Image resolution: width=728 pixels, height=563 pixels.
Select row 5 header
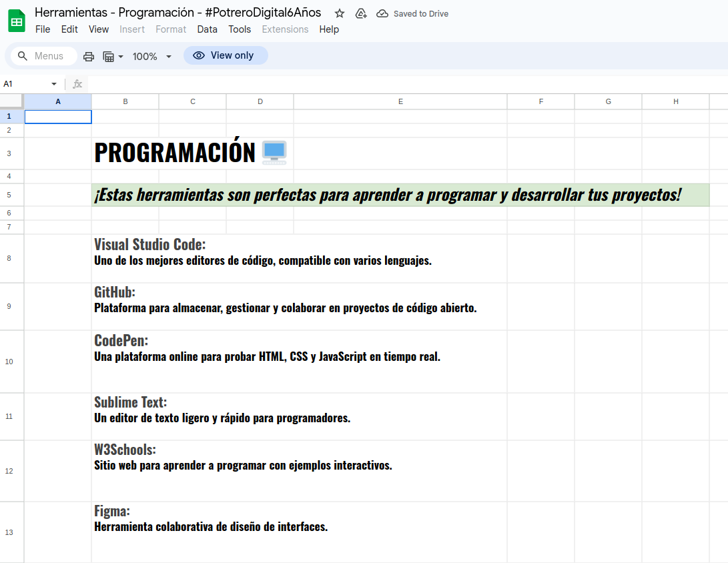coord(11,195)
